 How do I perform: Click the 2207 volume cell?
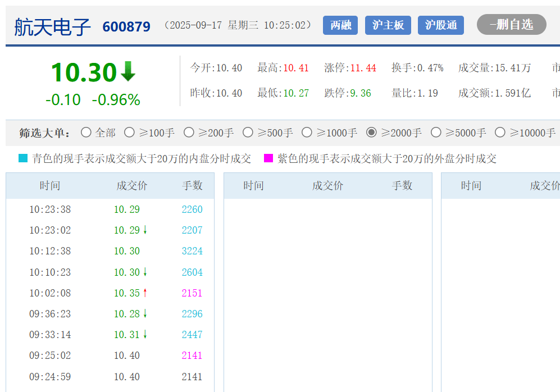[192, 230]
